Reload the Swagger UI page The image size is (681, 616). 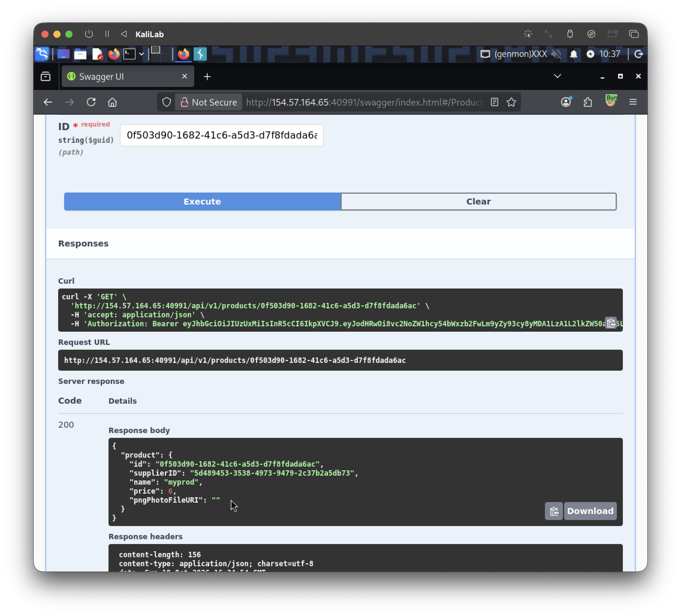pos(91,102)
